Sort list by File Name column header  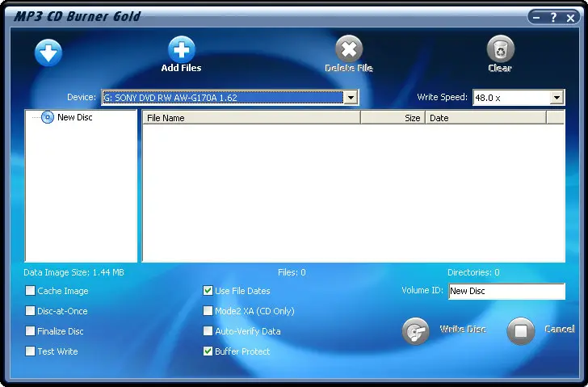[251, 118]
